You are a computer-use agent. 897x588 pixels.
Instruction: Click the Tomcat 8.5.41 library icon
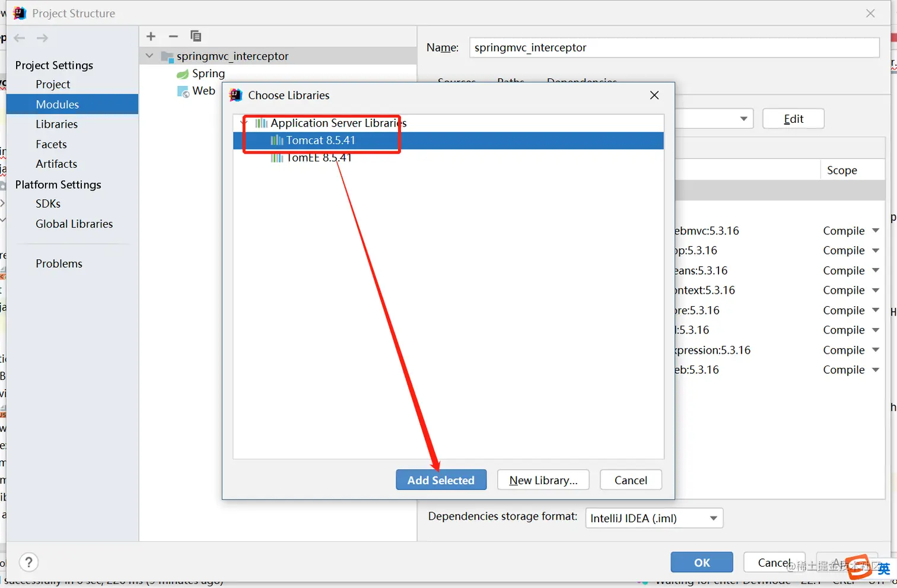click(276, 141)
